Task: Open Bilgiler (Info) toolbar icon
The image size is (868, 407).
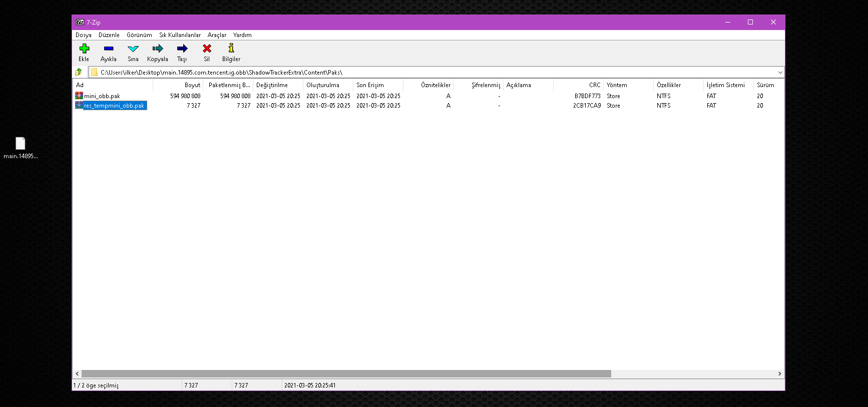Action: (x=231, y=49)
